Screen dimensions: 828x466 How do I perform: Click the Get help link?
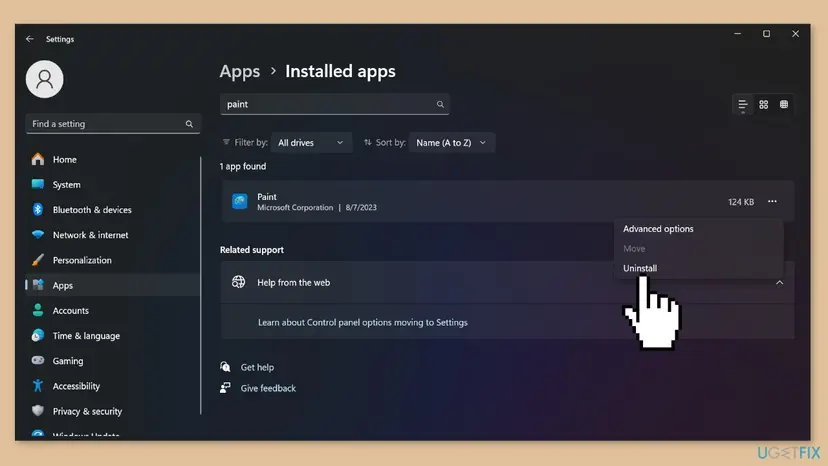pyautogui.click(x=257, y=367)
